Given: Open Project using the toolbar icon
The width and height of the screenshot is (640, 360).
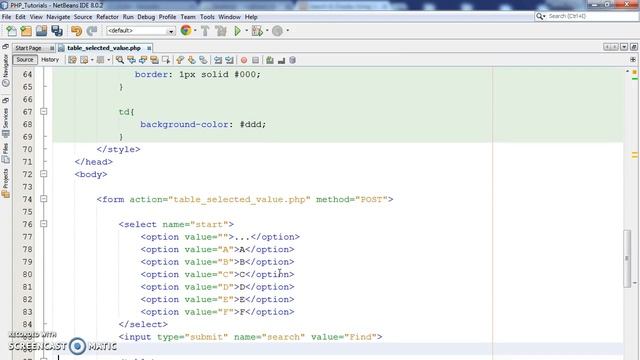Looking at the screenshot, I should 41,31.
